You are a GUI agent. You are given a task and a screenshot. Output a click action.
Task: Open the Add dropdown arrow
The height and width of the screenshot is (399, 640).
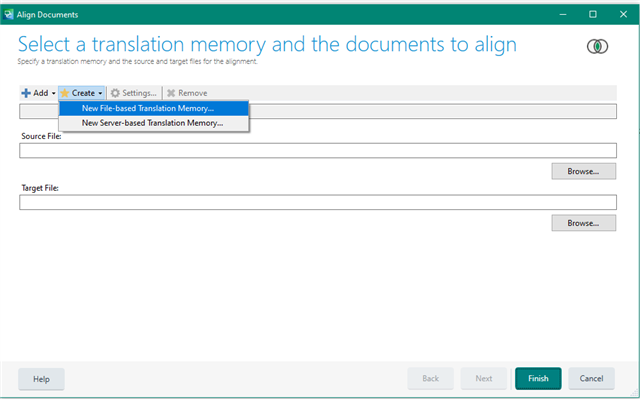(x=53, y=93)
